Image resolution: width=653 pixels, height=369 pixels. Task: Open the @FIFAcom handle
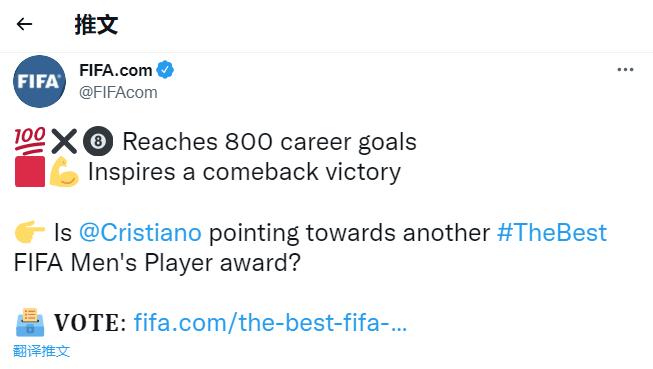118,92
